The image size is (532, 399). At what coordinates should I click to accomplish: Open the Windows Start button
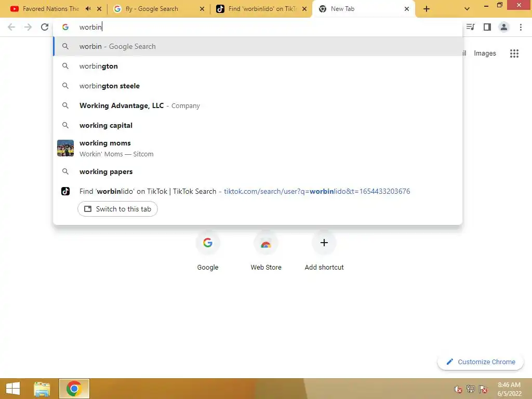(x=13, y=389)
